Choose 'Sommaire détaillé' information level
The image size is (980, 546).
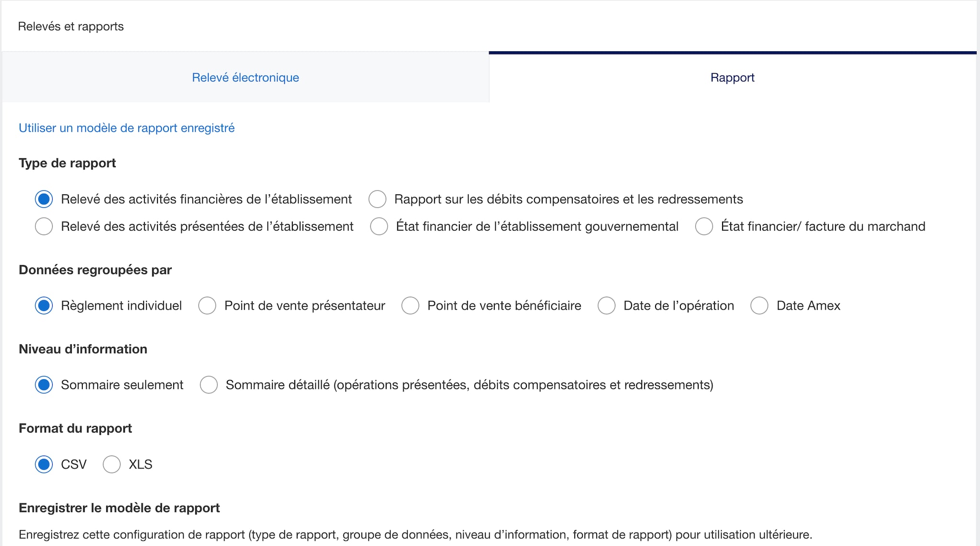click(x=209, y=384)
